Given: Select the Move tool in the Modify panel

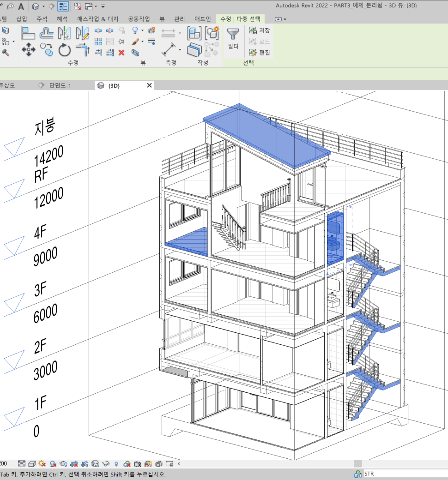Looking at the screenshot, I should pyautogui.click(x=29, y=49).
